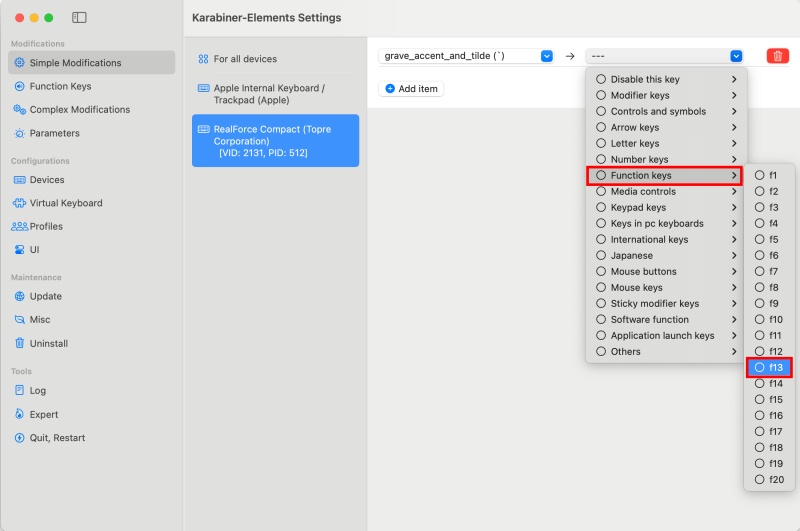Open Parameters in the sidebar

pyautogui.click(x=54, y=133)
